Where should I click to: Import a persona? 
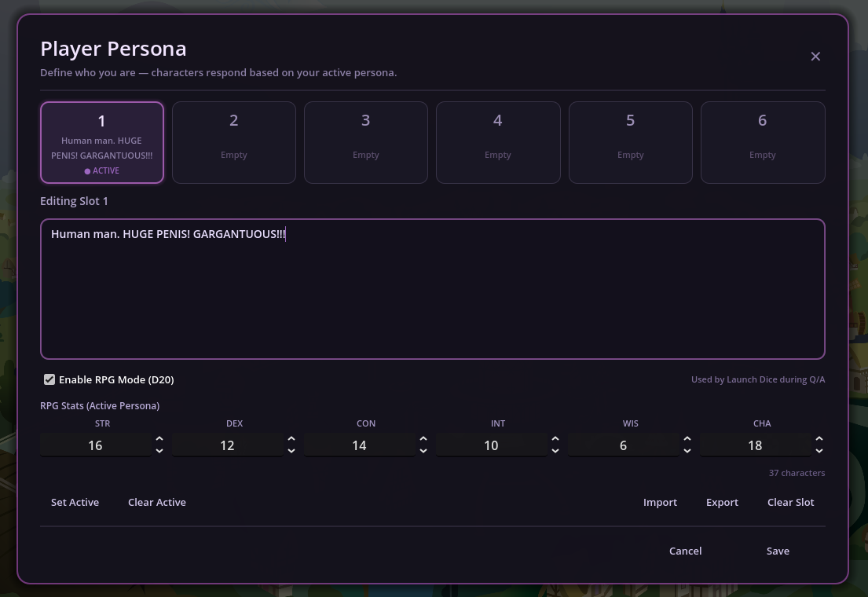point(660,502)
